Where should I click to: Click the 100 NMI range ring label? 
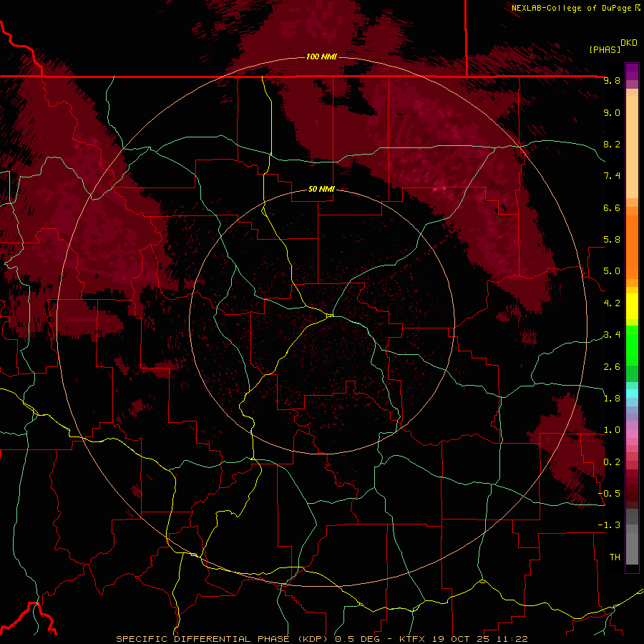pos(321,57)
